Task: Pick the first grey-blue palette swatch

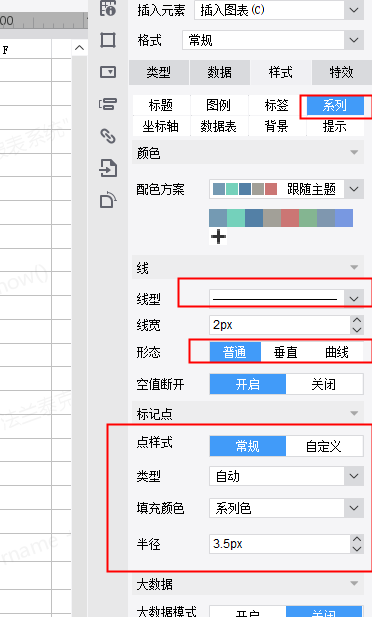Action: coord(218,218)
